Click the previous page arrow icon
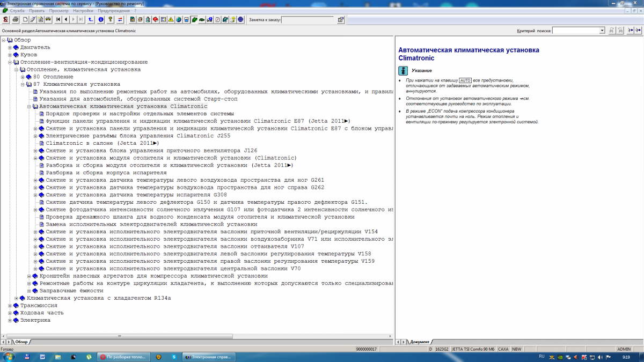The image size is (644, 362). coord(66,20)
